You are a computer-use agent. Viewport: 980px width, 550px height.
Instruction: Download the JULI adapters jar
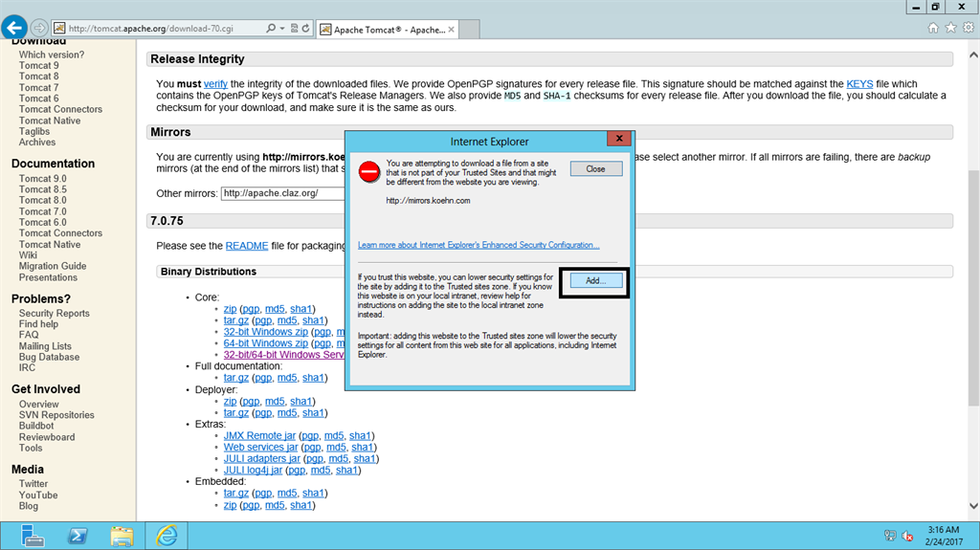click(x=262, y=459)
